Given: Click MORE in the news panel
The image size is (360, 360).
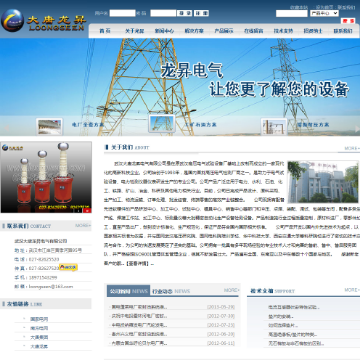Looking at the screenshot, I should 232,290.
